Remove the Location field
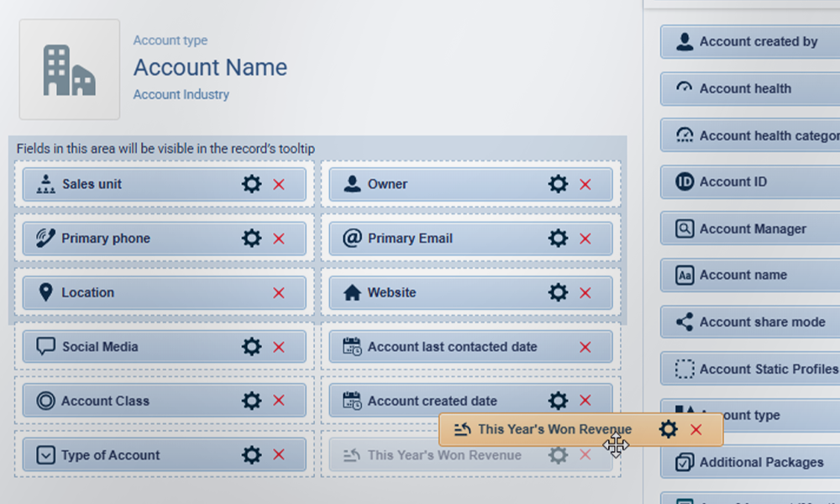The height and width of the screenshot is (504, 840). pyautogui.click(x=279, y=293)
